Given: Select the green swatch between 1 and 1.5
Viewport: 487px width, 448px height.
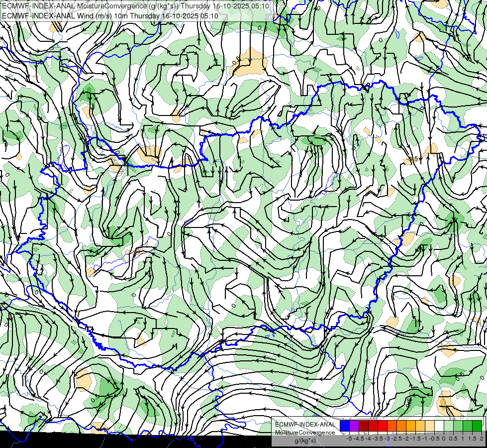Looking at the screenshot, I should pyautogui.click(x=468, y=426).
